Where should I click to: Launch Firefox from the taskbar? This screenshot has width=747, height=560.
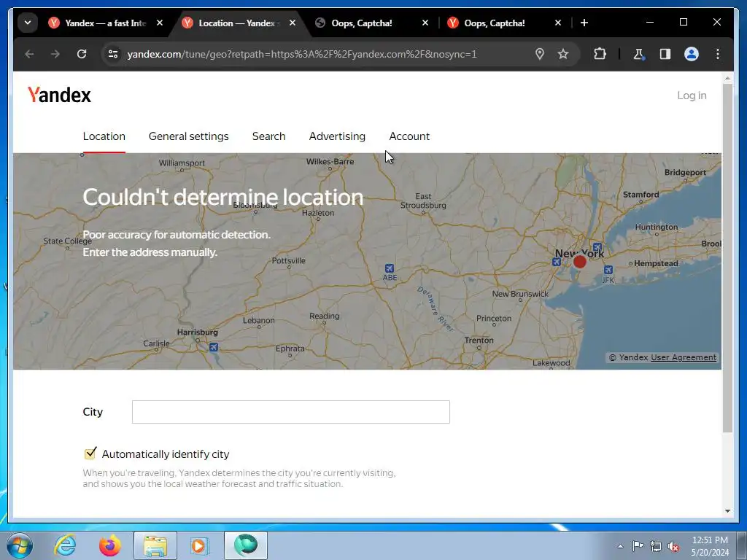(x=110, y=545)
